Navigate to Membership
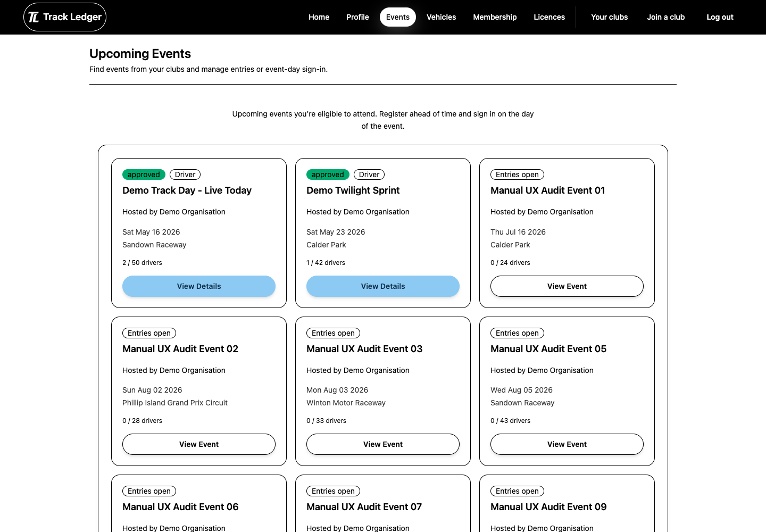The width and height of the screenshot is (766, 532). [x=495, y=17]
